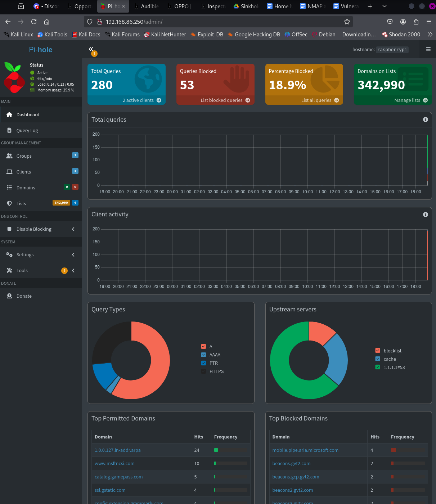
Task: Click the Donate heart icon
Action: pos(9,296)
